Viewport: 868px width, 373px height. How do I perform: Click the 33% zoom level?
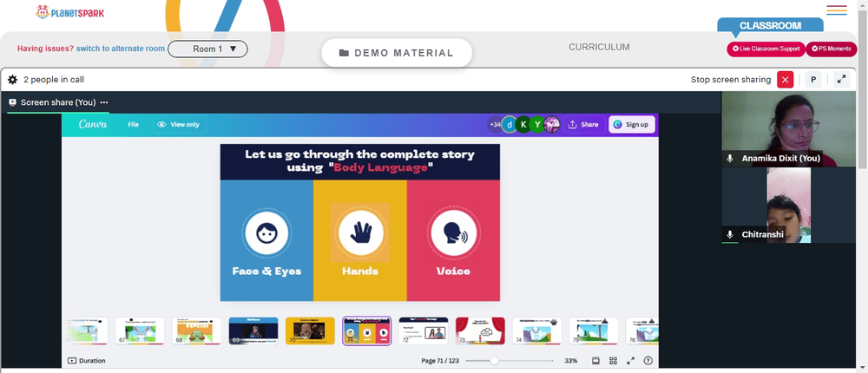pos(571,361)
